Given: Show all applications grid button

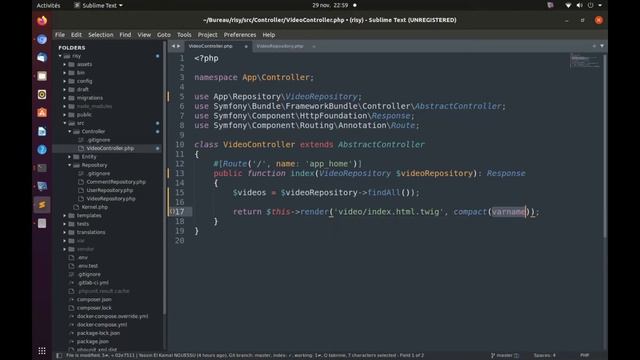Looking at the screenshot, I should (x=42, y=351).
